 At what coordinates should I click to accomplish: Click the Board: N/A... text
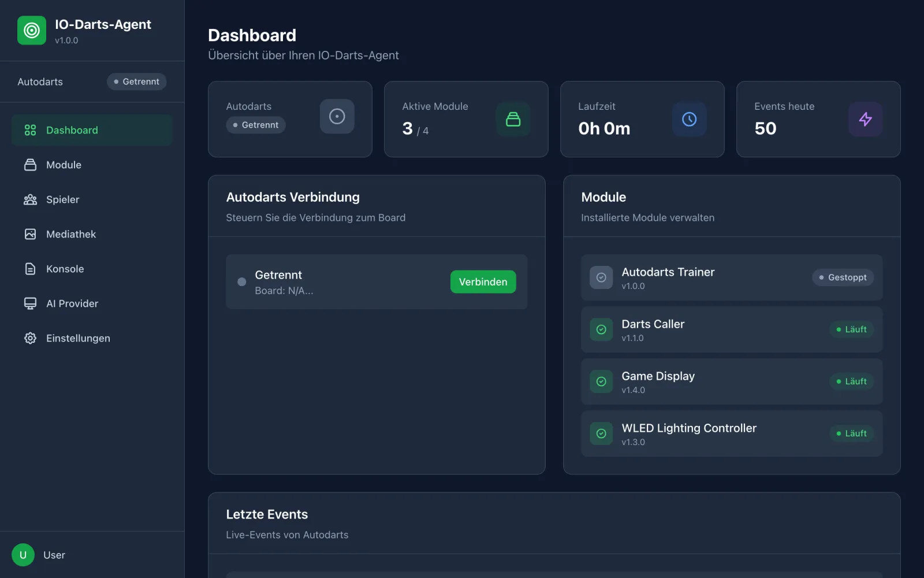pos(284,291)
